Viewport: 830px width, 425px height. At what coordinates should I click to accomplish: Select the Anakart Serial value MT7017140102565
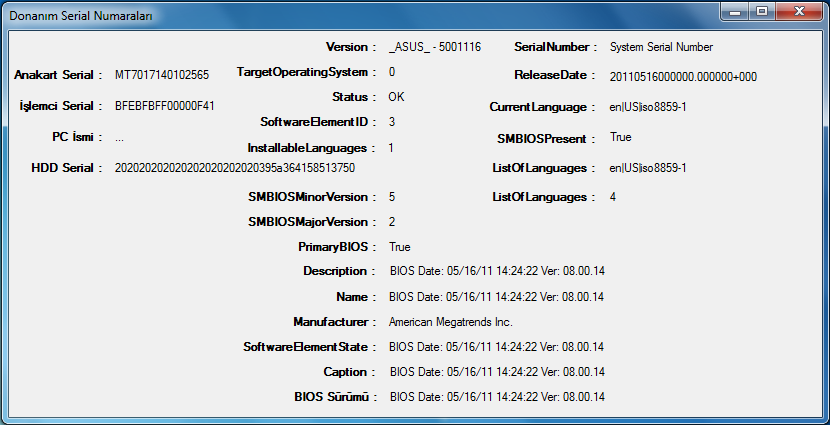pos(162,75)
